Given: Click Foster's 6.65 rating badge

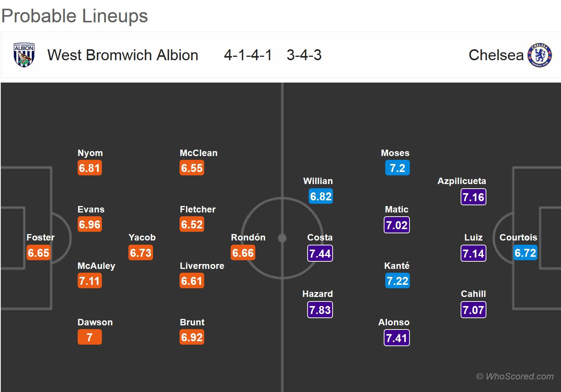Looking at the screenshot, I should (x=39, y=253).
